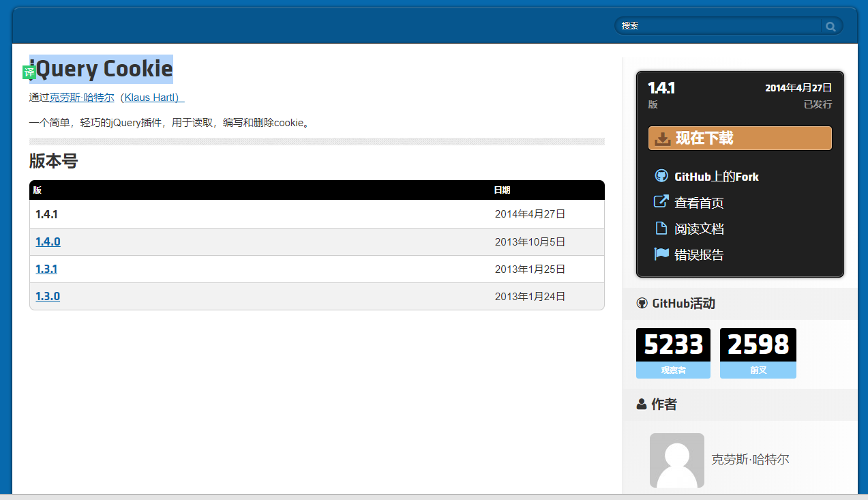Select the download arrow icon on 现在下载
This screenshot has width=868, height=500.
(662, 138)
